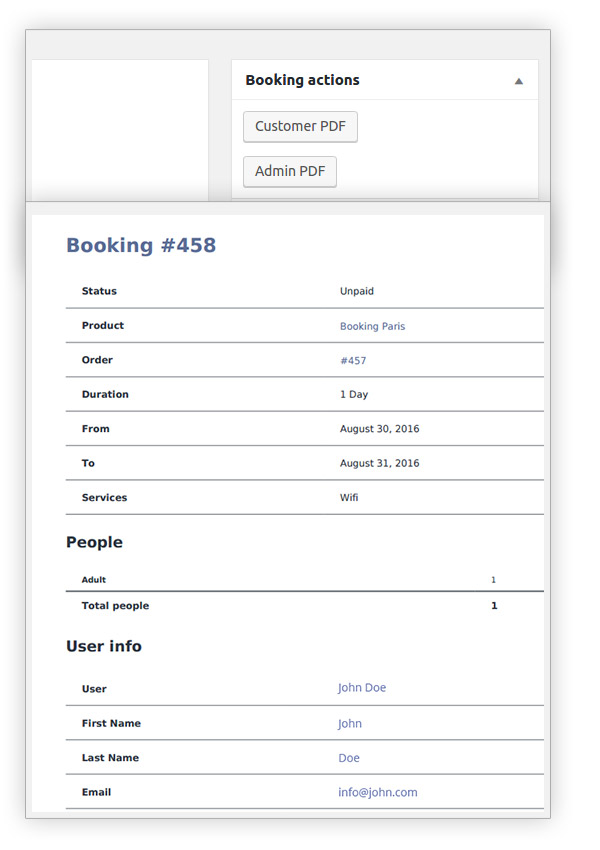Click the 1 Day duration value
Viewport: 600px width, 850px height.
click(x=354, y=394)
